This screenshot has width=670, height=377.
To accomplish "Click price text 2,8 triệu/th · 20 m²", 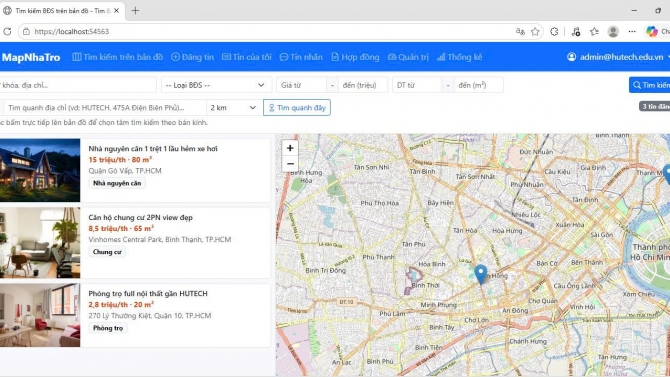I will click(x=121, y=304).
